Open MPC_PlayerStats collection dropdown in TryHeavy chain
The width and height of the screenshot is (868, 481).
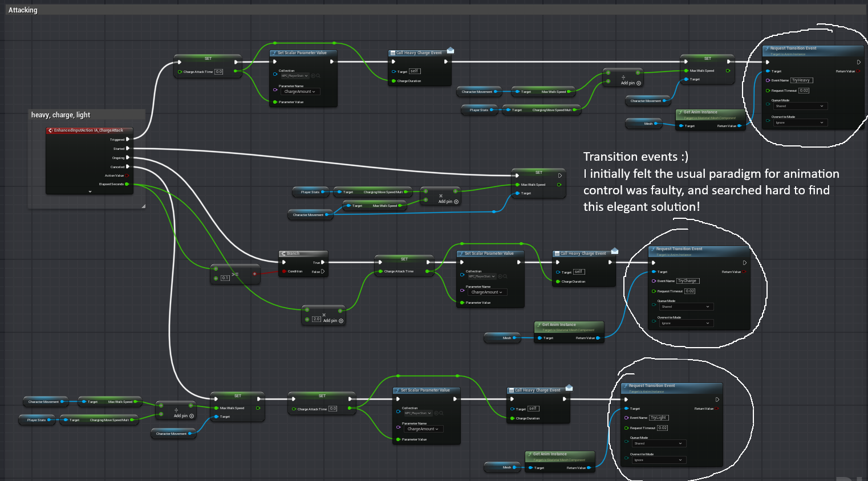coord(294,76)
